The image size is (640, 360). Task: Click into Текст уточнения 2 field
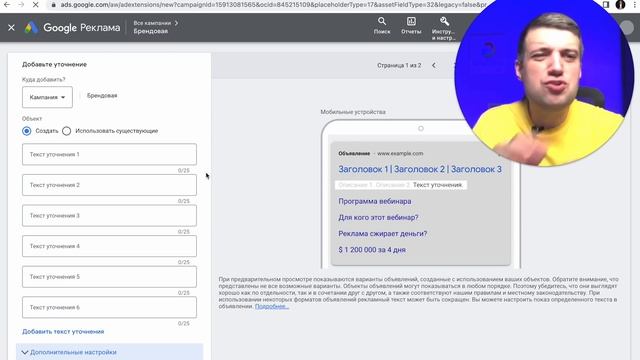point(109,185)
